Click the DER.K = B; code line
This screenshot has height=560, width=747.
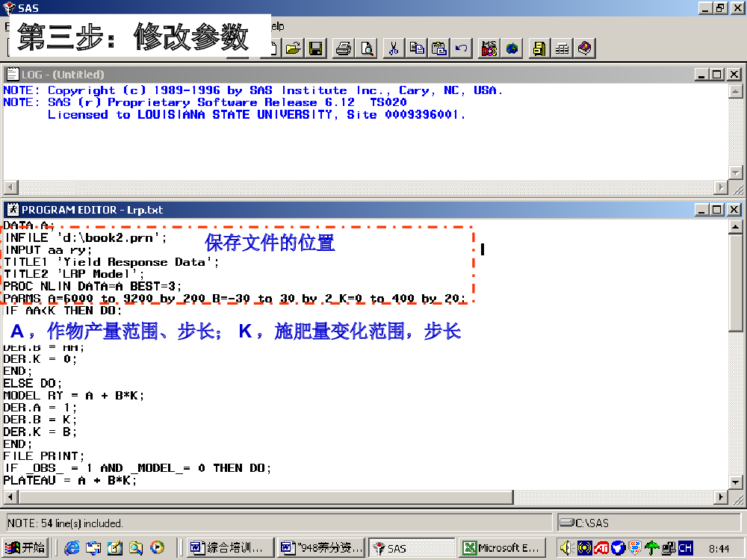(x=40, y=432)
